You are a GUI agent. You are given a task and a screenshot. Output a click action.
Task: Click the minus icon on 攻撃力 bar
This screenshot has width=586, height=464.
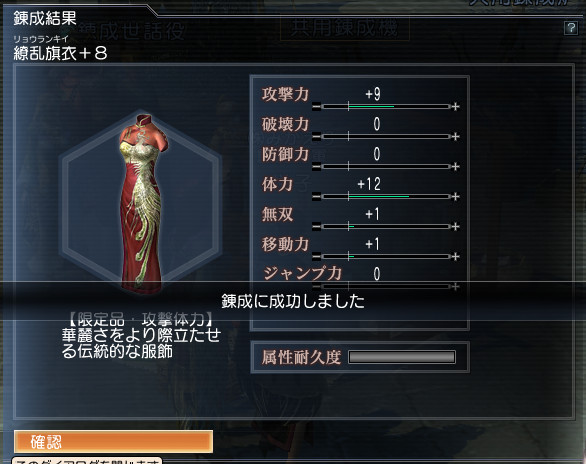[x=316, y=107]
